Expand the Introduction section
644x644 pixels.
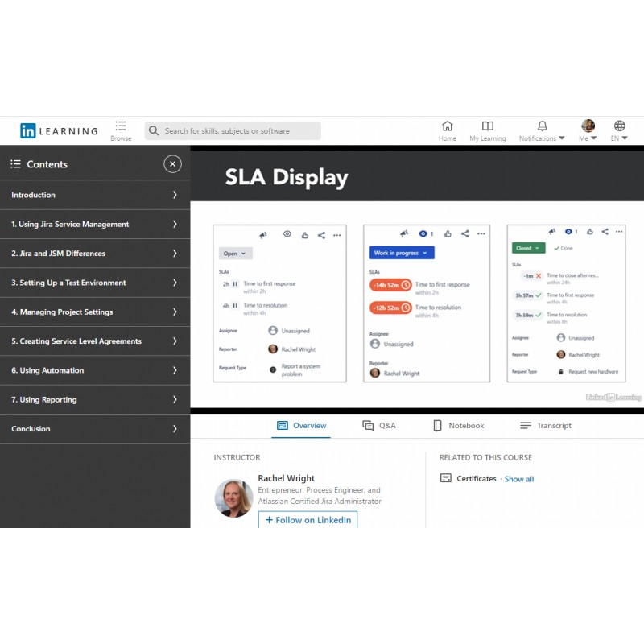[95, 195]
